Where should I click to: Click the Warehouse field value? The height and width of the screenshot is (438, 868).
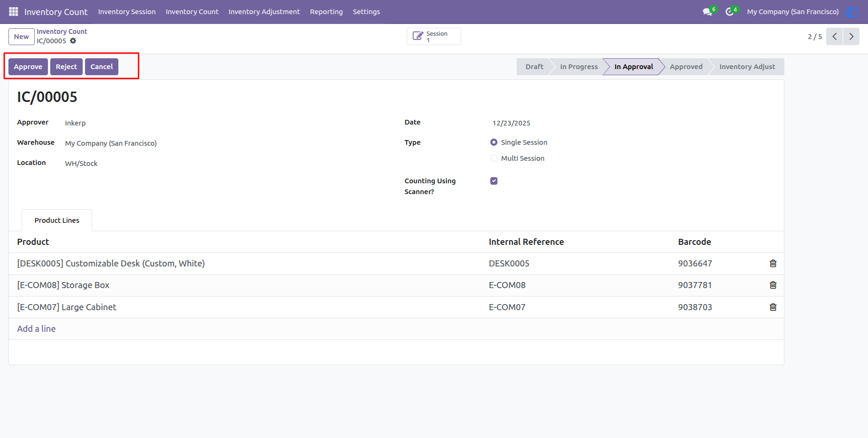pos(111,143)
